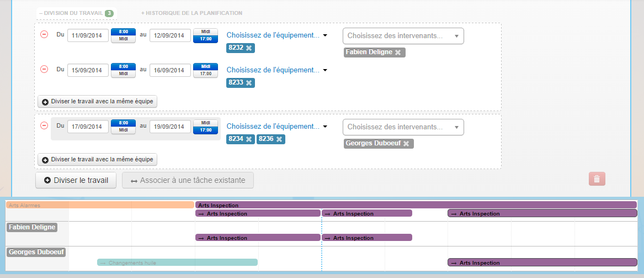
Task: Expand the intervenants dropdown above Georges Duboeuf
Action: click(403, 127)
